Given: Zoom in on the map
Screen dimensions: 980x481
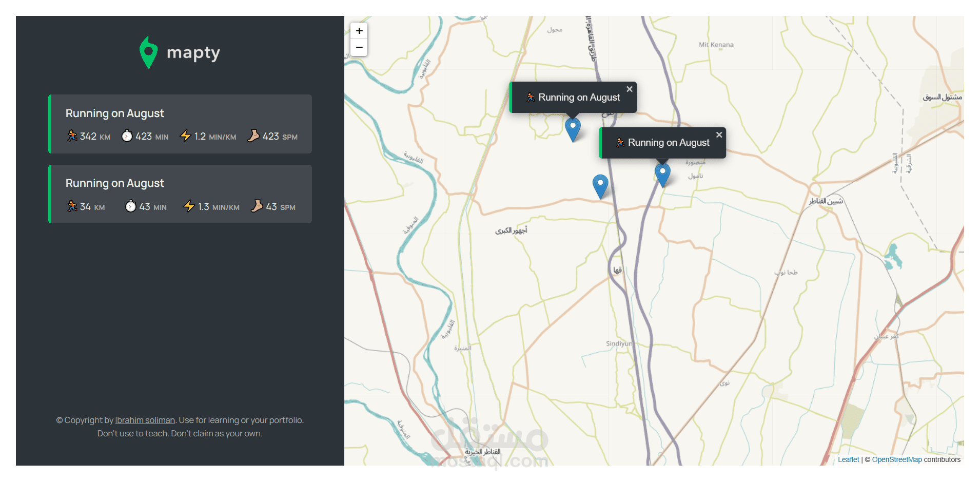Looking at the screenshot, I should 359,31.
